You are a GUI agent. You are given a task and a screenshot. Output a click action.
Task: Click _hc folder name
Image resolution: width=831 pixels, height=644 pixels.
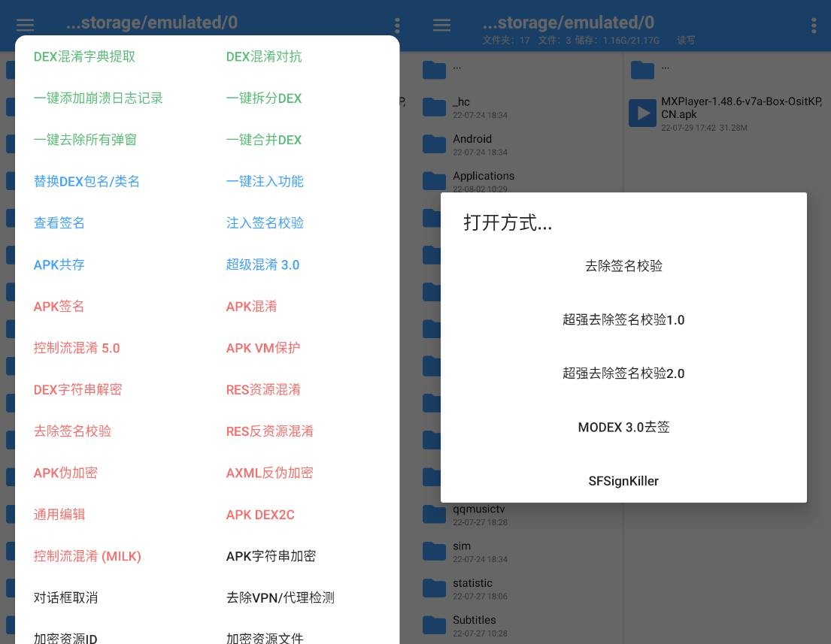pyautogui.click(x=461, y=101)
